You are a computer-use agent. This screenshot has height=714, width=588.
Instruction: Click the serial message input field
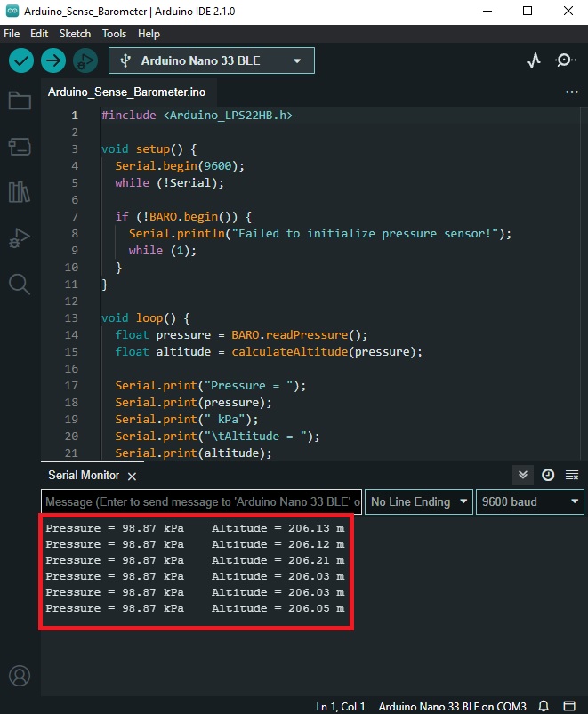point(201,501)
